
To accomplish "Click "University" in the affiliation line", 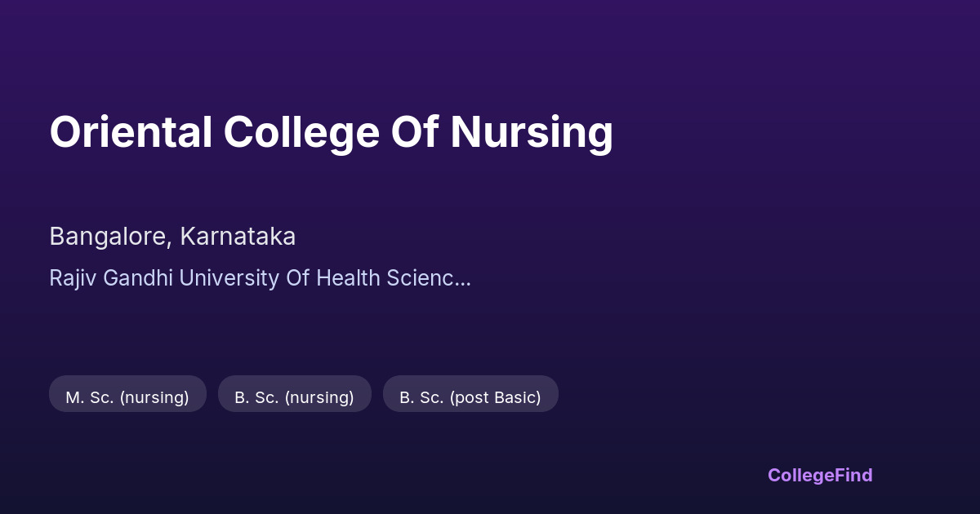I will [229, 278].
